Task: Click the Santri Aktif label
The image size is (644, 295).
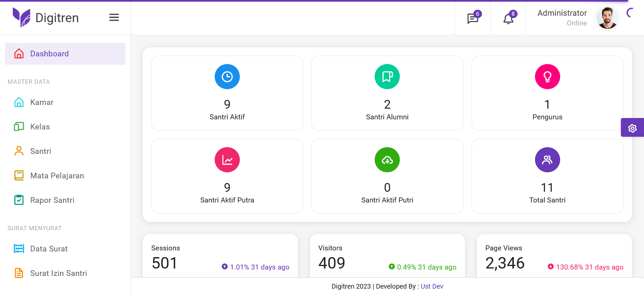Action: pos(227,117)
